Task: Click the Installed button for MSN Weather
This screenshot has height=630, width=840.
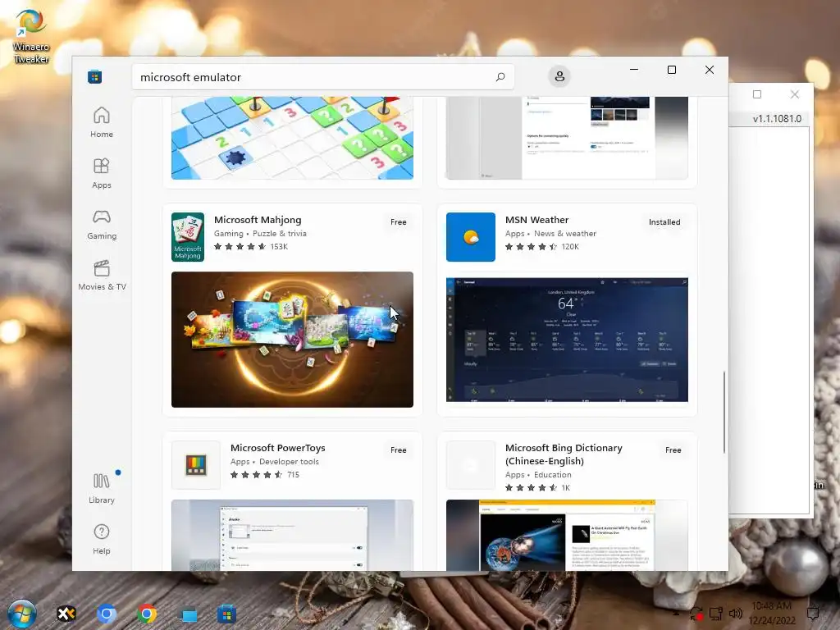Action: pos(664,221)
